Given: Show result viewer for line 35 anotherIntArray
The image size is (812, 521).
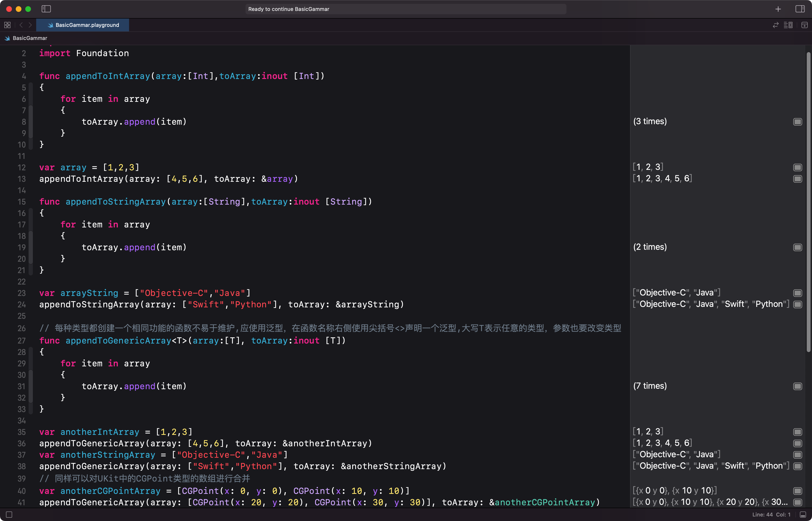Looking at the screenshot, I should click(797, 432).
